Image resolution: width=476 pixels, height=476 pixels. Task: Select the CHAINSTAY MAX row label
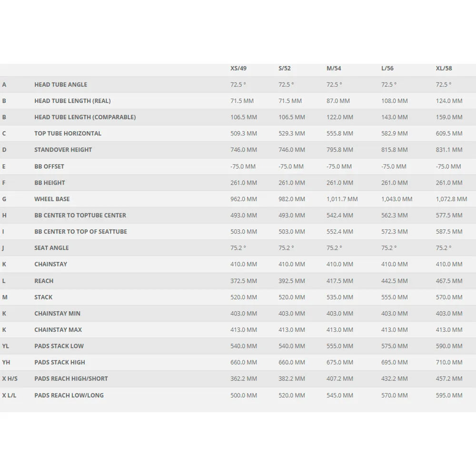pyautogui.click(x=58, y=329)
